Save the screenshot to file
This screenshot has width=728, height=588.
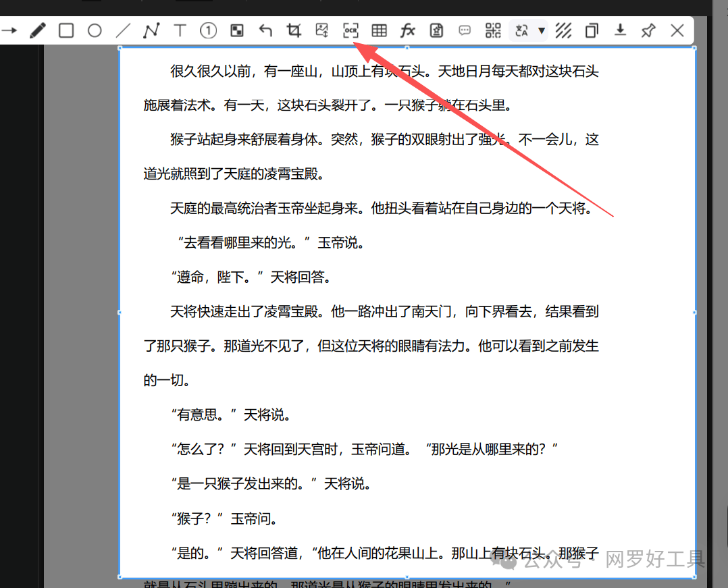click(x=620, y=30)
